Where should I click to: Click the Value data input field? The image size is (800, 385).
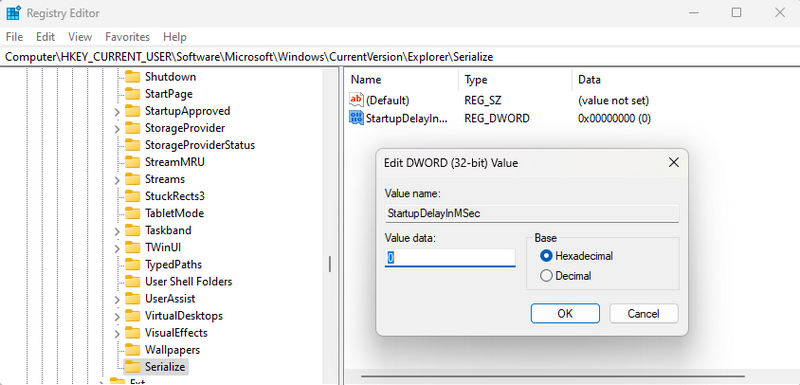[450, 258]
